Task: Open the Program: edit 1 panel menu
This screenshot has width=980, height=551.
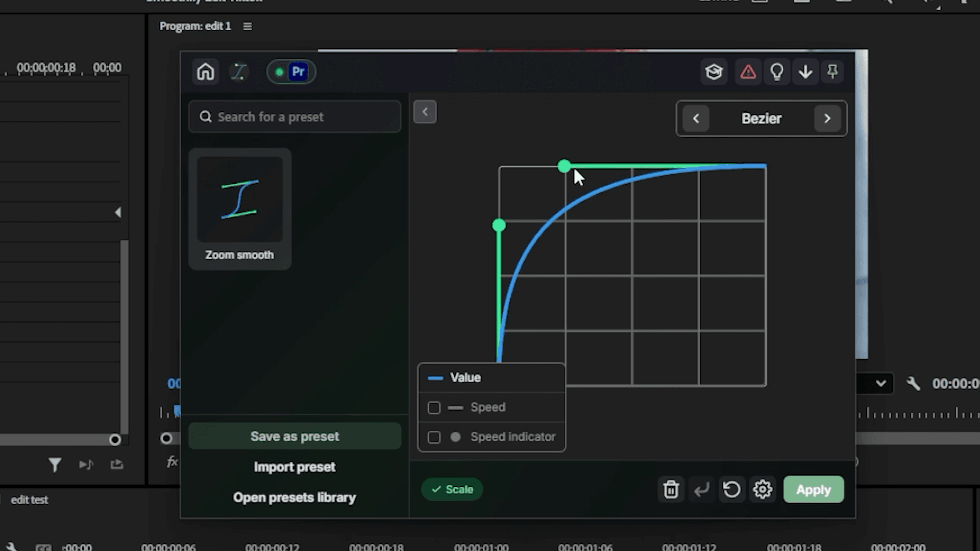Action: pos(248,26)
